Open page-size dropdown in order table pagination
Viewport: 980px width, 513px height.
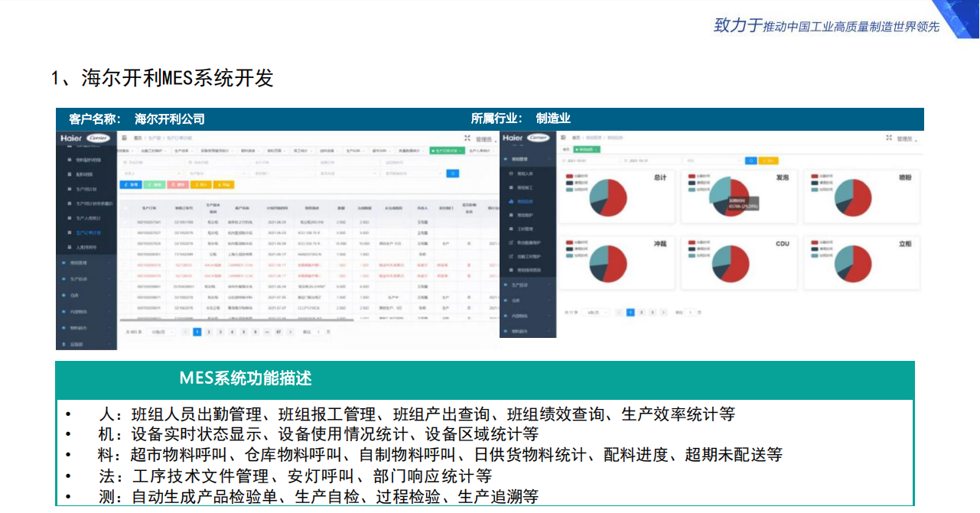click(161, 332)
